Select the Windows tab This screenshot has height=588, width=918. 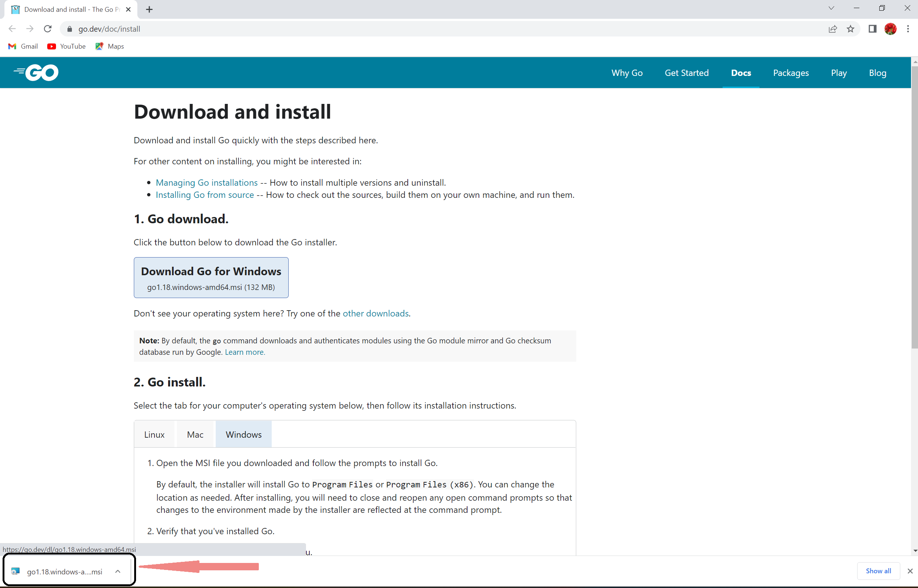pyautogui.click(x=243, y=434)
